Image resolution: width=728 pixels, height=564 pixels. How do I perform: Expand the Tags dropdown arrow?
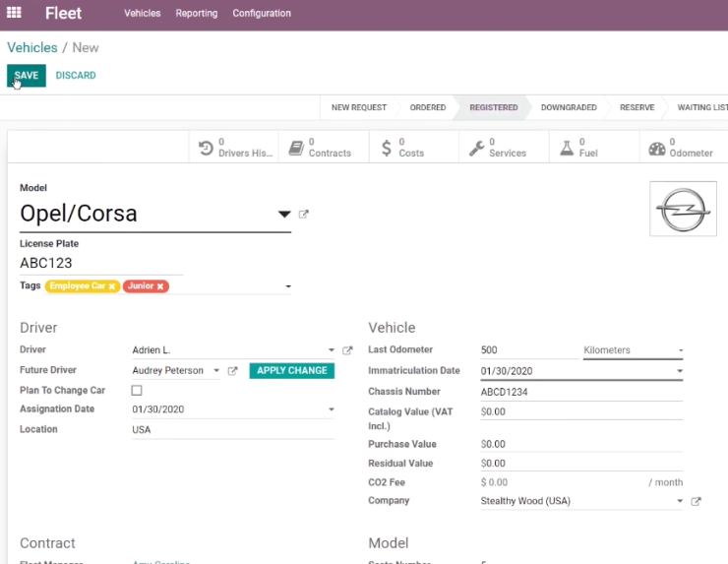[x=288, y=286]
